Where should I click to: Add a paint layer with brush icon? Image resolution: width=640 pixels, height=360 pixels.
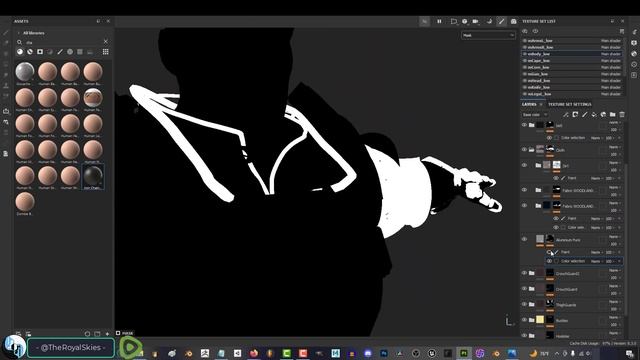pos(584,115)
